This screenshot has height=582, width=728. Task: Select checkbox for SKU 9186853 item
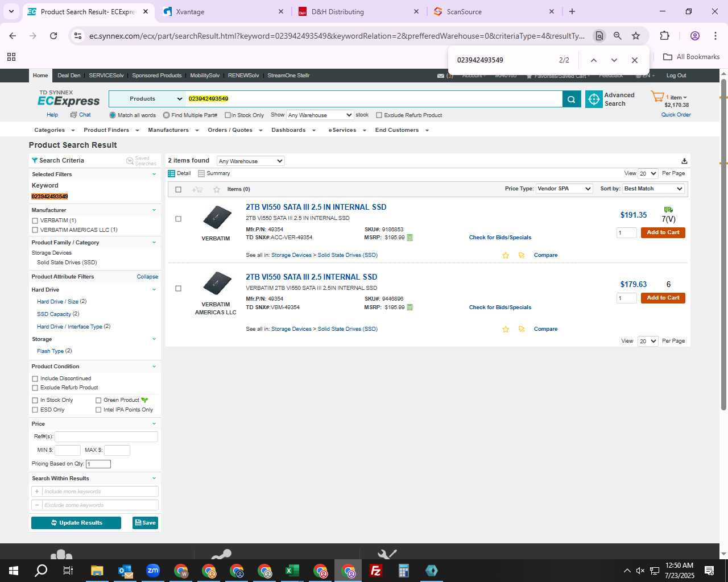coord(178,219)
